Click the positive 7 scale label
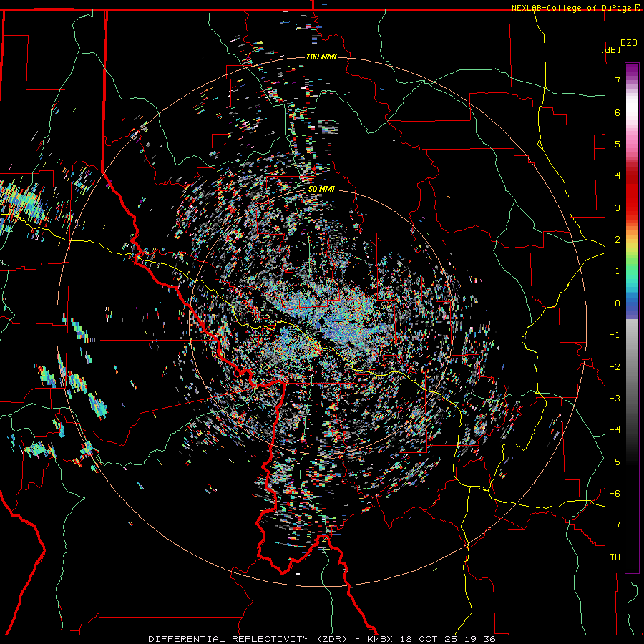 click(x=618, y=80)
